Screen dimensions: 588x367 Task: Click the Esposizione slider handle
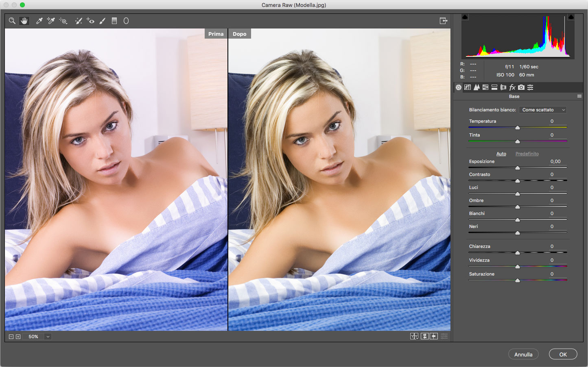click(x=518, y=168)
